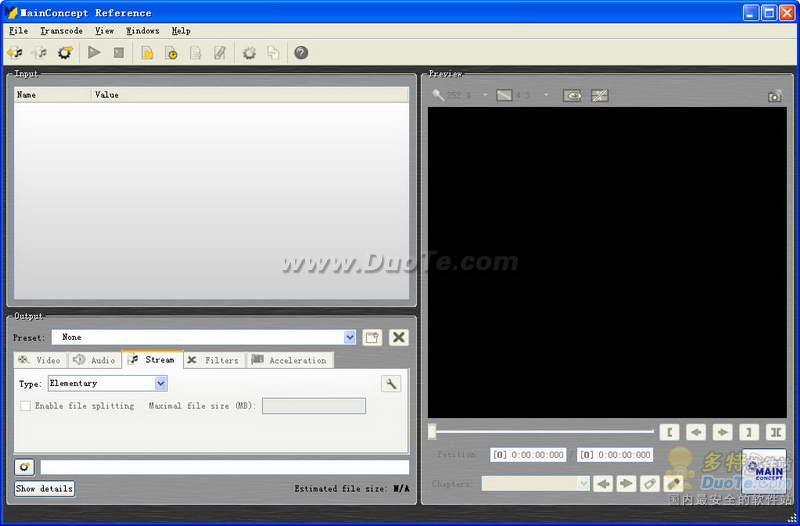This screenshot has width=800, height=526.
Task: Step back with left arrow beside mark-in
Action: (x=696, y=432)
